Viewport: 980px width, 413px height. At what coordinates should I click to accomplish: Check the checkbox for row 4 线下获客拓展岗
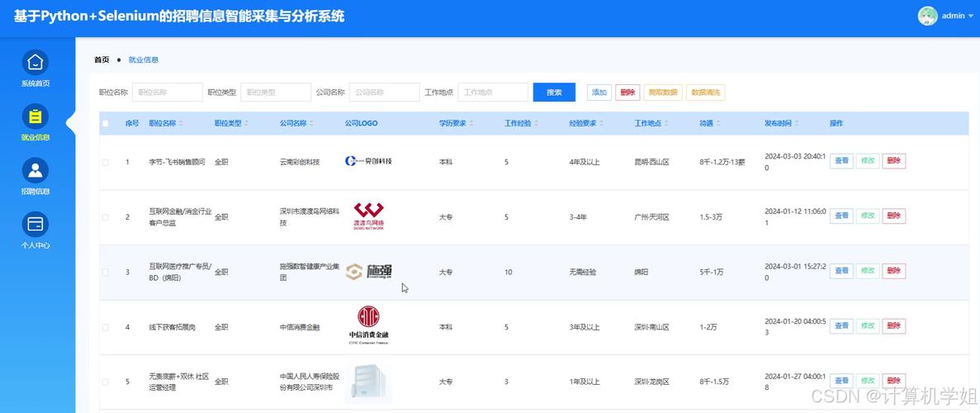coord(105,327)
